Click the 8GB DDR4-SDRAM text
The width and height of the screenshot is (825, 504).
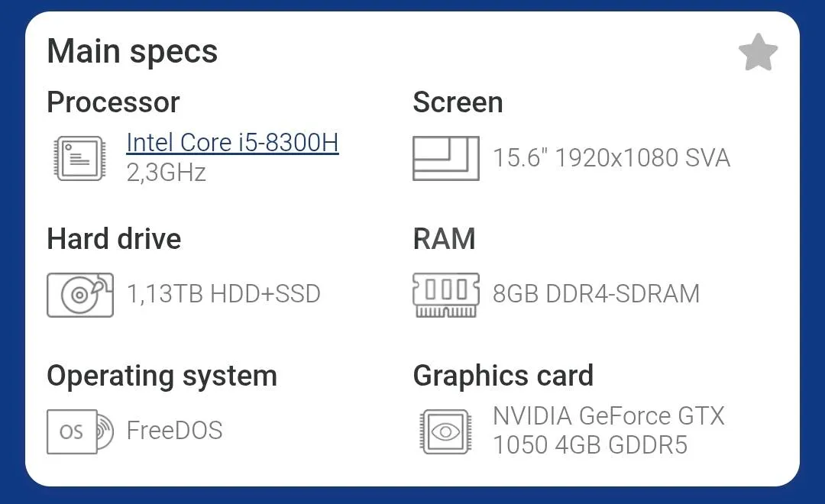(x=596, y=294)
